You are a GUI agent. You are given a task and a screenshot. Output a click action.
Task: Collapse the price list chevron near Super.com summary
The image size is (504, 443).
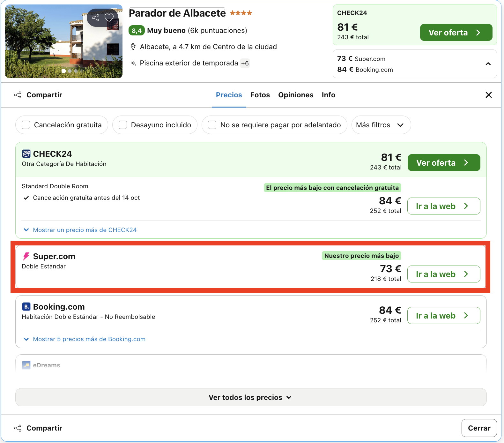(x=488, y=64)
